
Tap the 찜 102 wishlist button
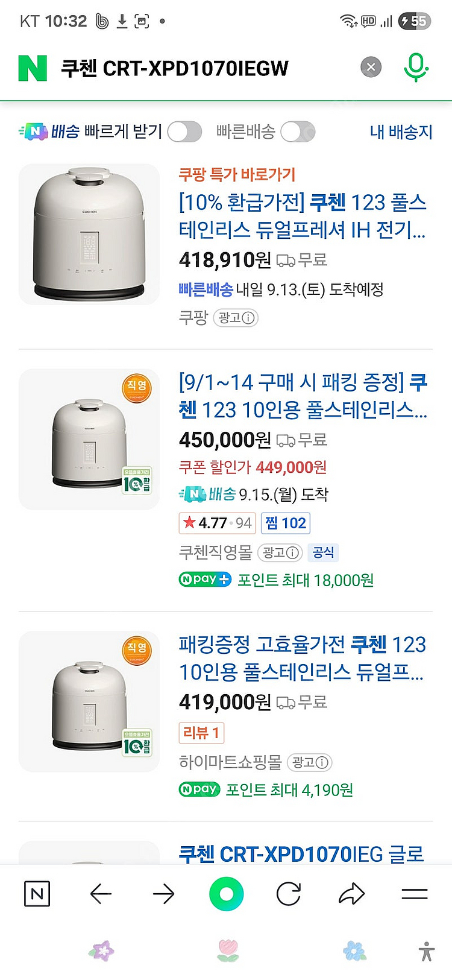click(x=286, y=523)
